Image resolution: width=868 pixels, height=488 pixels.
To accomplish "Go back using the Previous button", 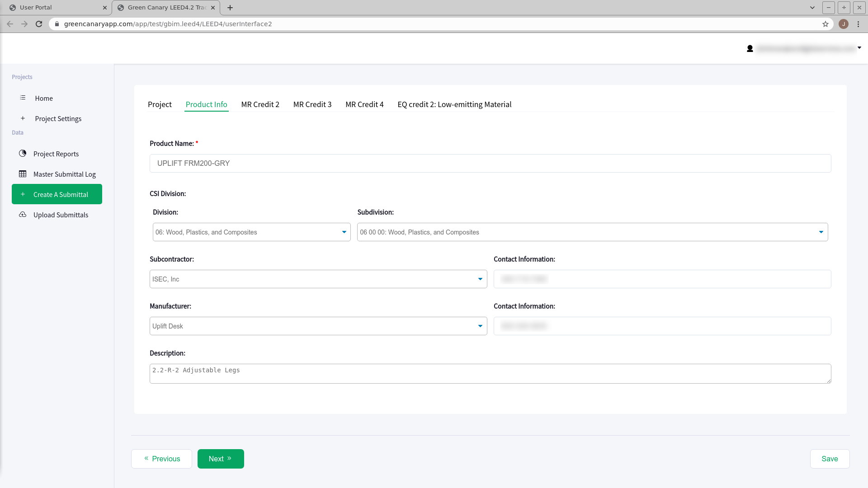I will (161, 459).
